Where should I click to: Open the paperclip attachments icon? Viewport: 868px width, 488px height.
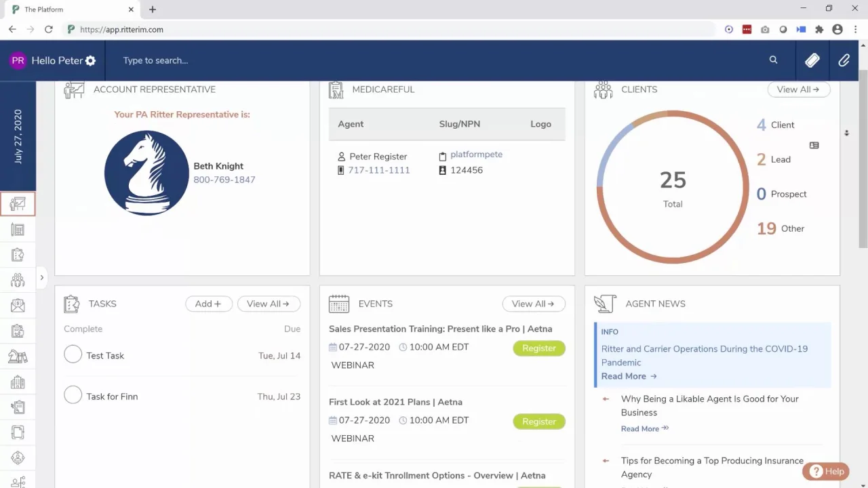pos(844,60)
